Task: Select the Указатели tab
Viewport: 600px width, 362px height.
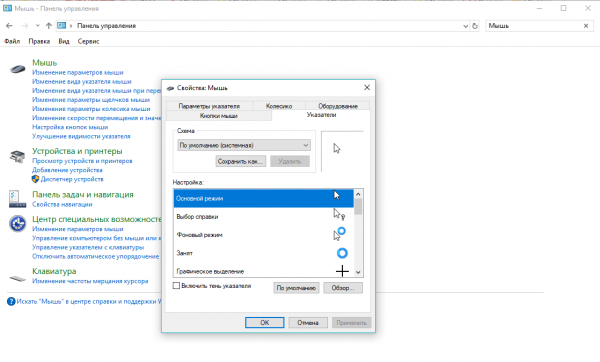Action: coord(321,115)
